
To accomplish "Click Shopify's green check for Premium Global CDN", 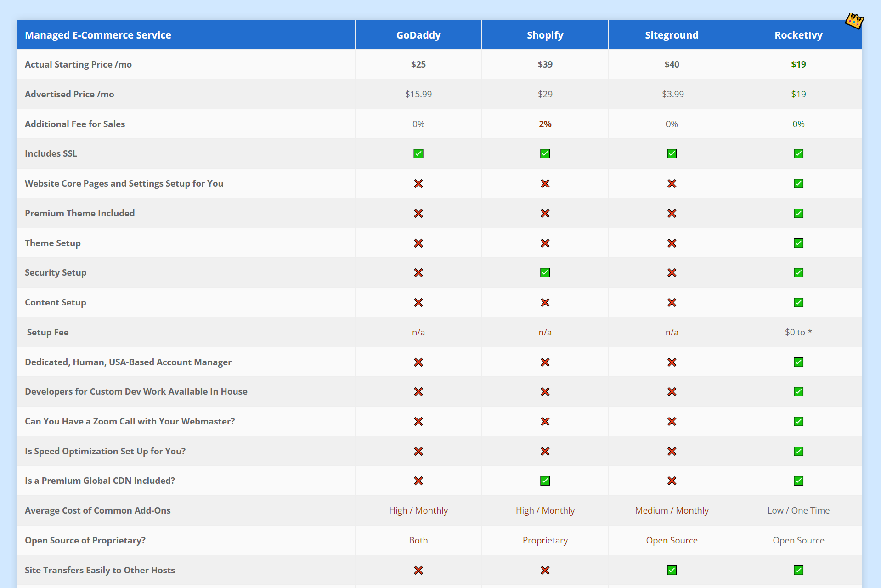I will point(545,481).
